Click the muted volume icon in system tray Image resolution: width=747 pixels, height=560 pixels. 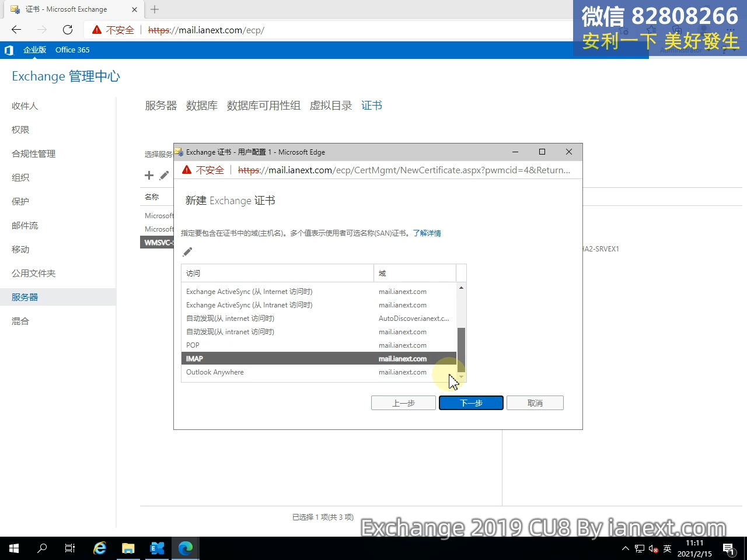point(654,548)
